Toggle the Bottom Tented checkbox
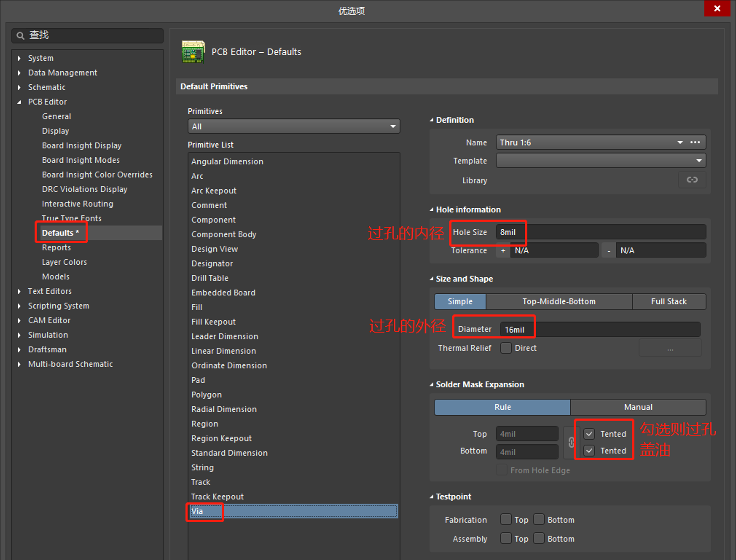Image resolution: width=736 pixels, height=560 pixels. 589,451
